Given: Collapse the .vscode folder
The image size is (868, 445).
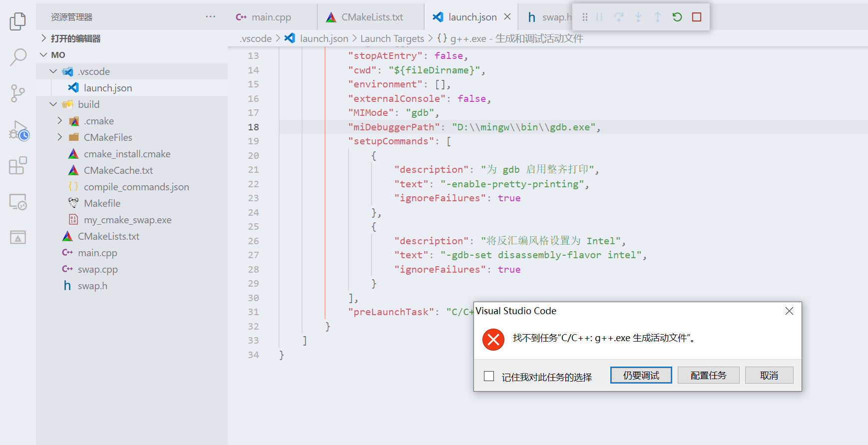Looking at the screenshot, I should 132,71.
